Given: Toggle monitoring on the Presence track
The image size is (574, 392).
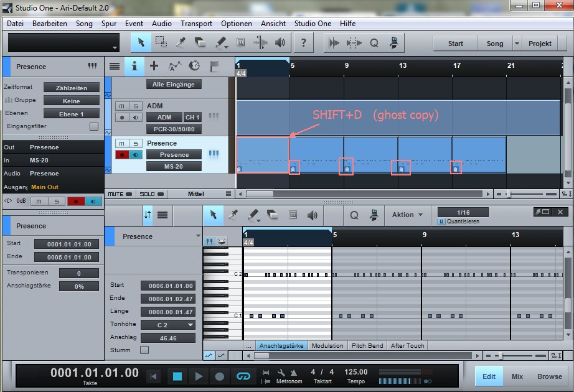Looking at the screenshot, I should (136, 155).
